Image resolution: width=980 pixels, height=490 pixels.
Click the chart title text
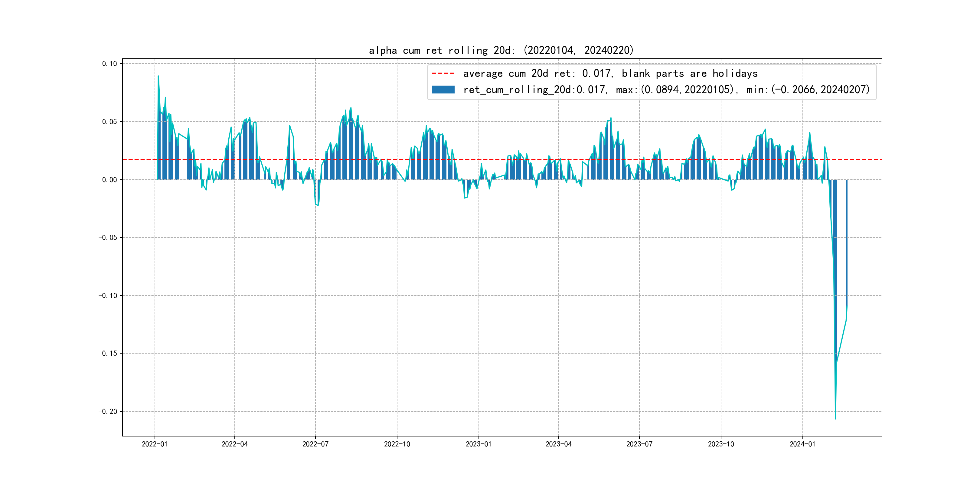click(501, 50)
